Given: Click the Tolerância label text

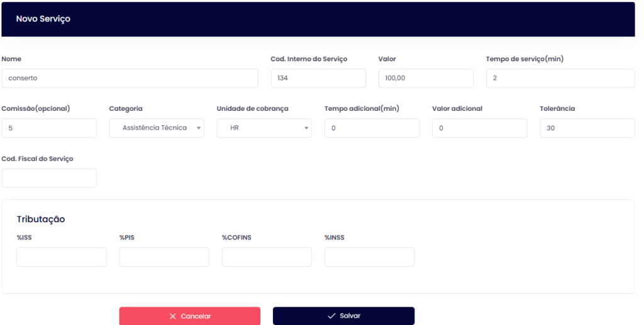Looking at the screenshot, I should pos(557,108).
